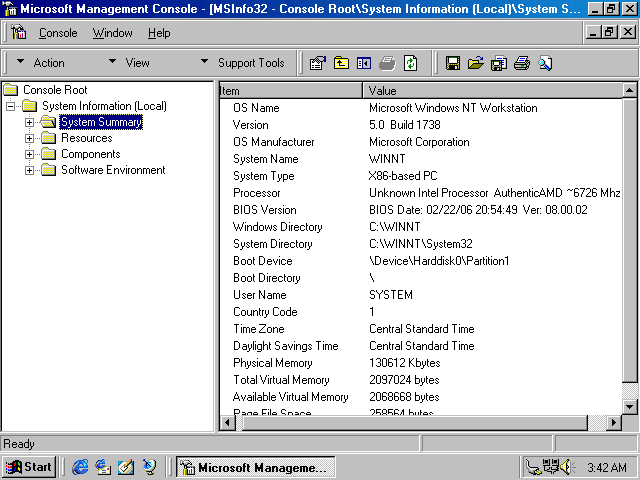Click the System Name value WINNT

pos(387,159)
